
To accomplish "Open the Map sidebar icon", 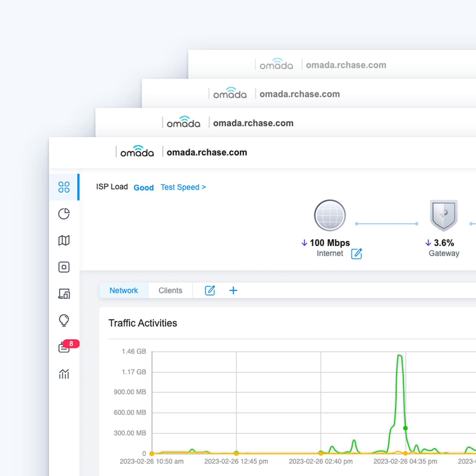I will (x=64, y=240).
